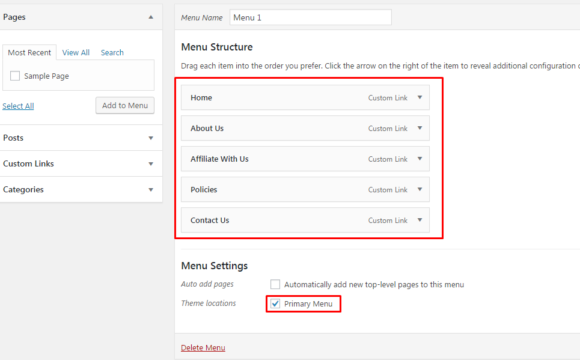Enable automatically add new top-level pages
This screenshot has height=360, width=580.
click(x=275, y=284)
